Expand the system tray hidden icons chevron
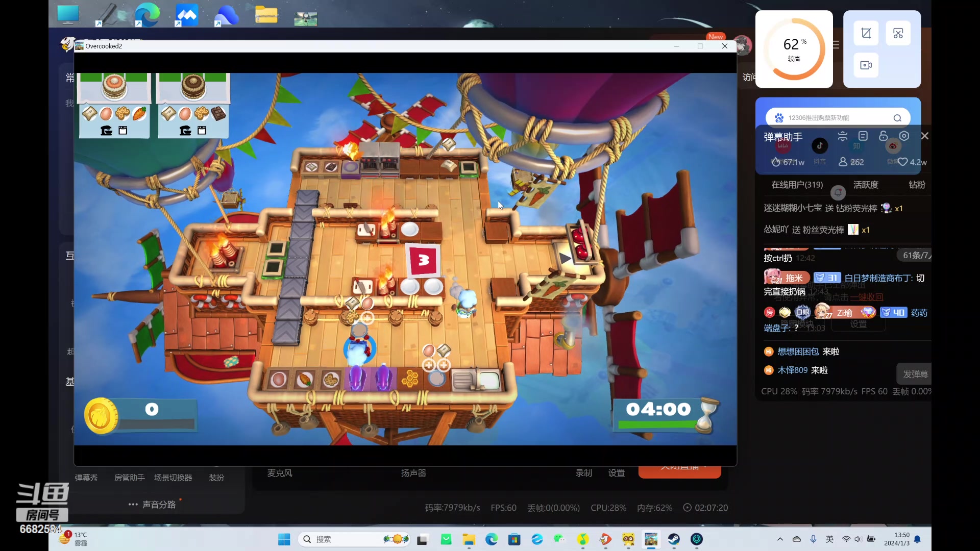 [780, 539]
